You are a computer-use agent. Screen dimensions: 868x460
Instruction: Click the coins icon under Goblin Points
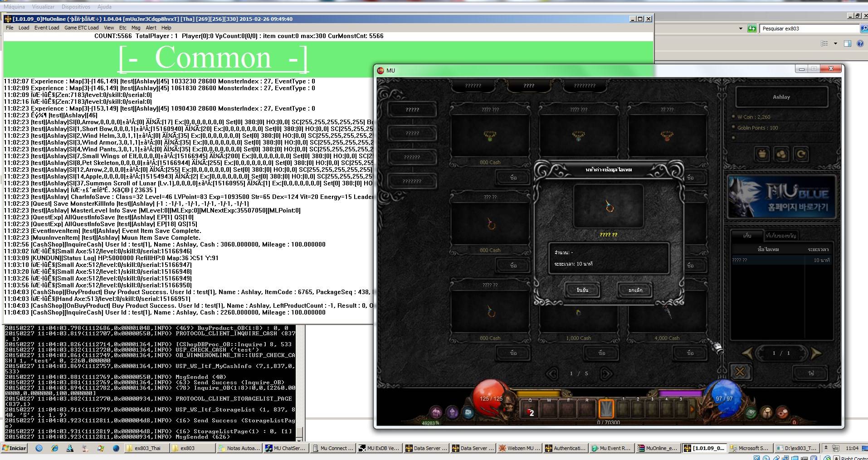click(782, 154)
